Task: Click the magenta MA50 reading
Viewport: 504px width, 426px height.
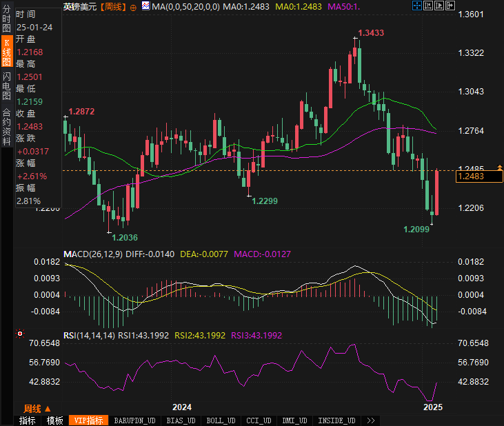Action: 344,7
